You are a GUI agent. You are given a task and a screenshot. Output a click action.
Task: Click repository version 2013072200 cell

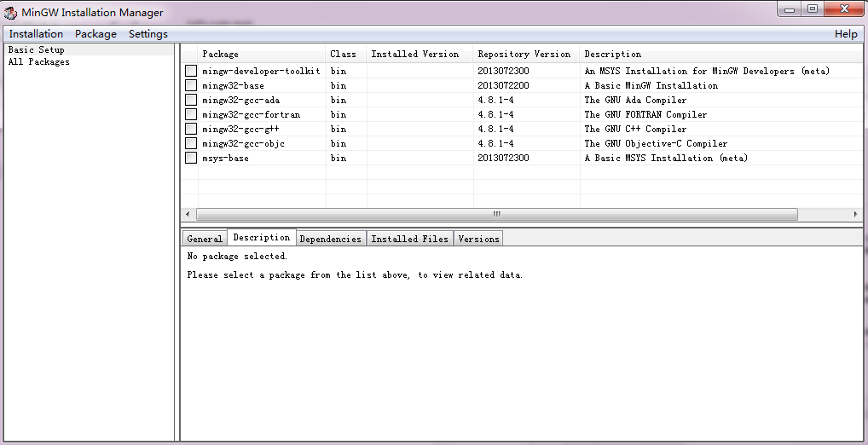503,85
